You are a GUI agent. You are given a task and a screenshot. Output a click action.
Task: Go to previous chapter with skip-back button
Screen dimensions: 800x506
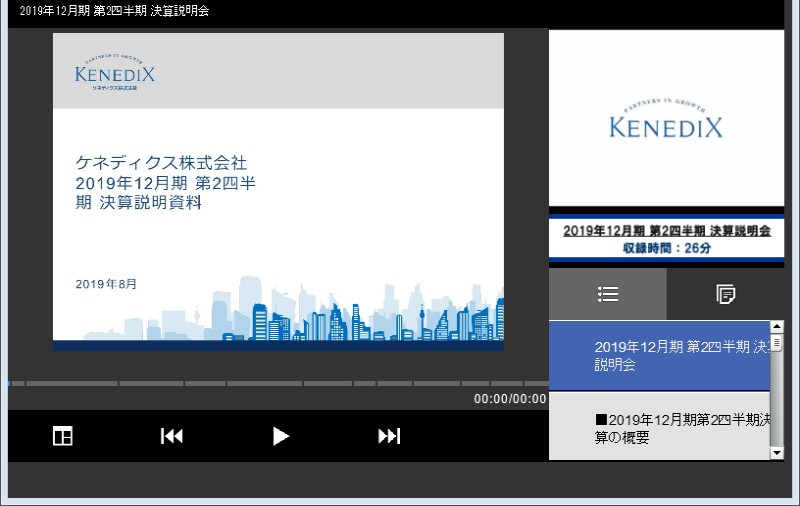pyautogui.click(x=171, y=436)
